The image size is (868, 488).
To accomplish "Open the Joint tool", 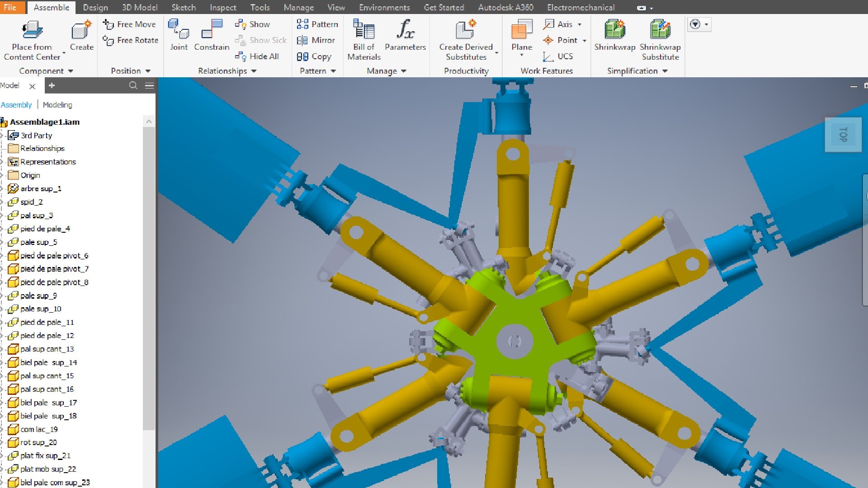I will (179, 34).
